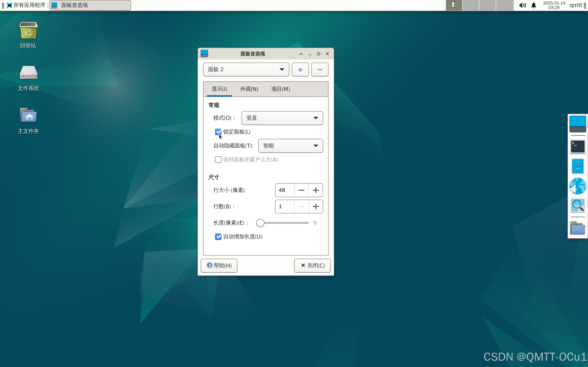Click the 帮助(H) button
The width and height of the screenshot is (588, 367).
pyautogui.click(x=219, y=265)
